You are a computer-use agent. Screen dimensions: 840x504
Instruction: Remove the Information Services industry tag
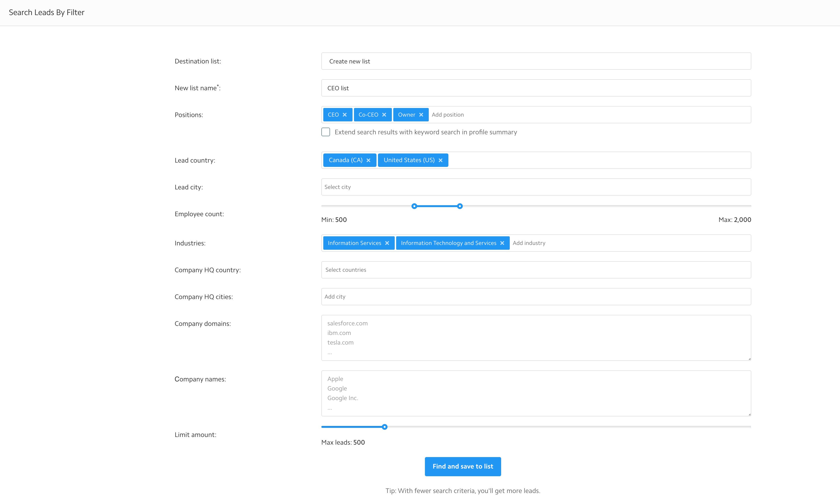[x=387, y=243]
